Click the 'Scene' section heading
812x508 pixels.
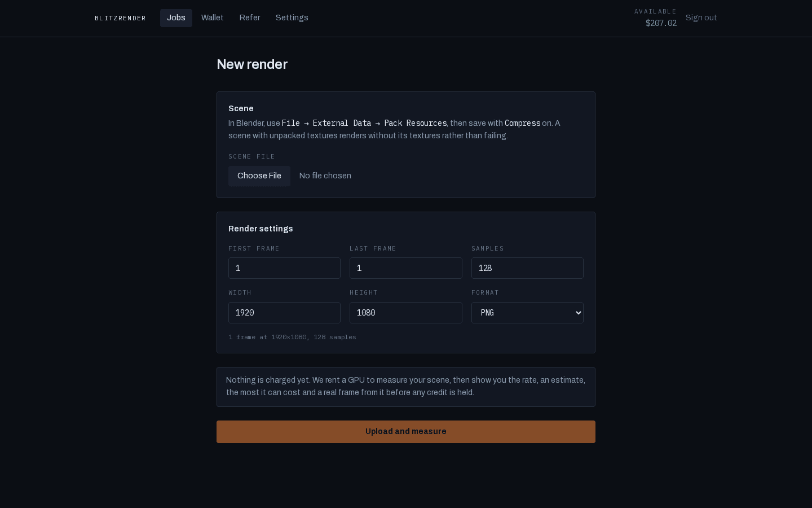click(241, 108)
